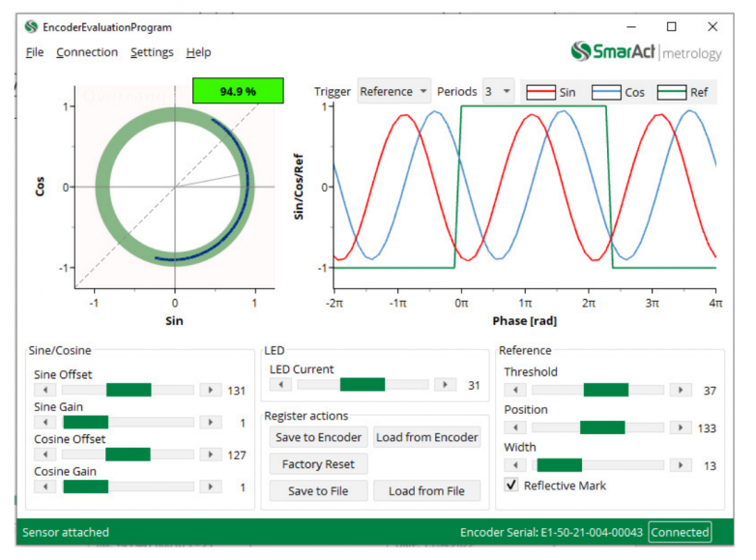Decrease Threshold with left arrow
756x560 pixels.
515,390
